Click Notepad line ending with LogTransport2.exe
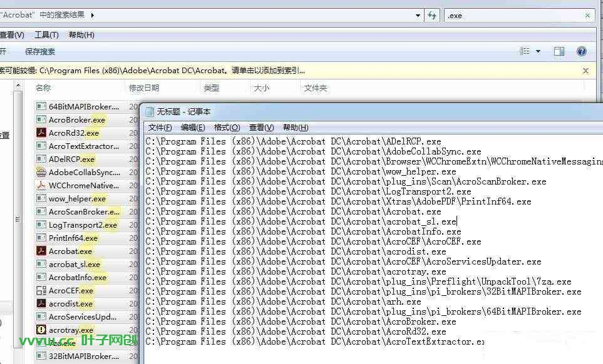Viewport: 603px width, 364px height. [308, 191]
